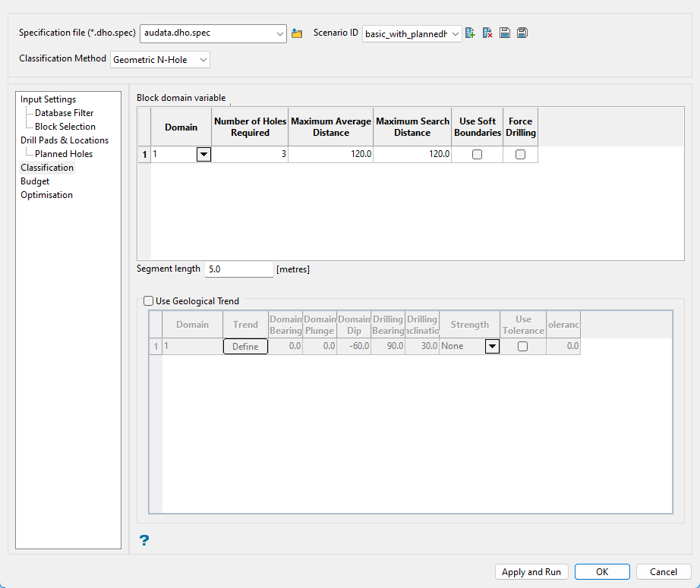Click the Apply and Run button
This screenshot has height=588, width=700.
(x=531, y=572)
